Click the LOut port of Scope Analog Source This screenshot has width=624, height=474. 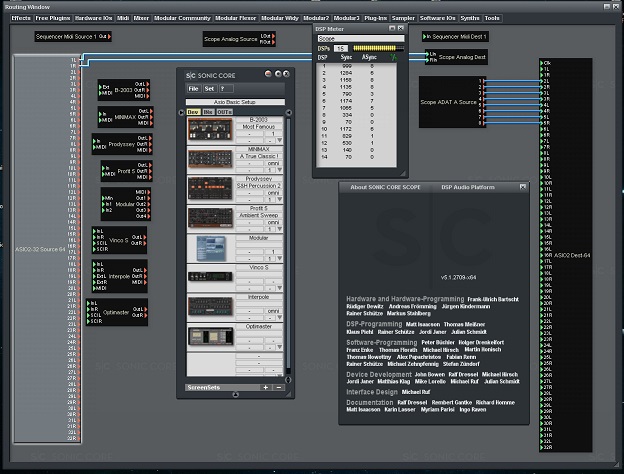(273, 36)
